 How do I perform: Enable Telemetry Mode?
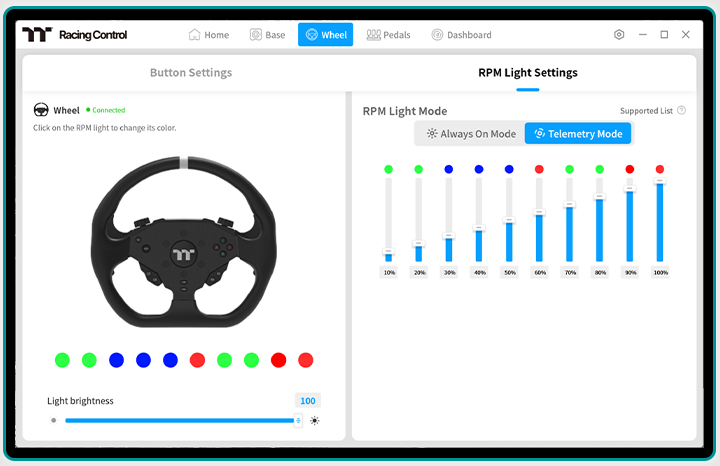pyautogui.click(x=578, y=134)
